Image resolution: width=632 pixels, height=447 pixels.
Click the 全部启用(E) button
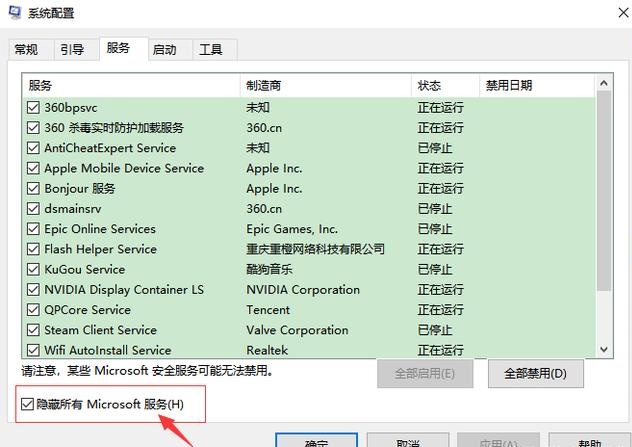click(425, 374)
